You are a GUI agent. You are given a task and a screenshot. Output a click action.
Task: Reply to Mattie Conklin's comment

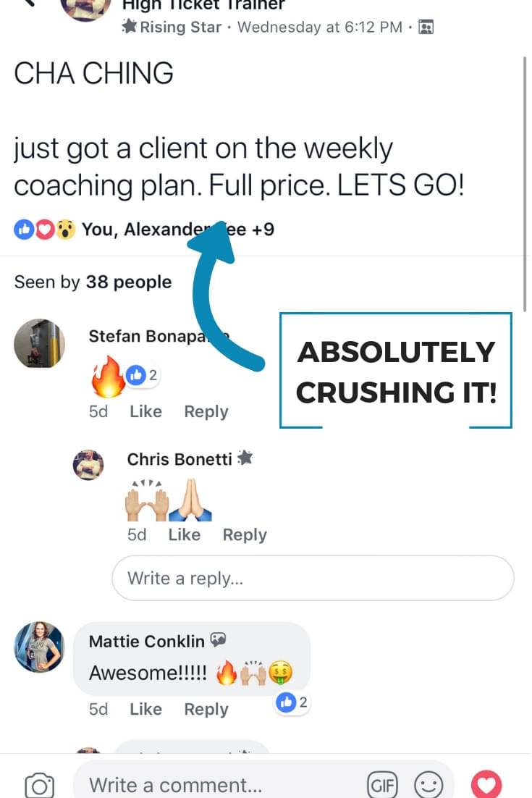206,709
